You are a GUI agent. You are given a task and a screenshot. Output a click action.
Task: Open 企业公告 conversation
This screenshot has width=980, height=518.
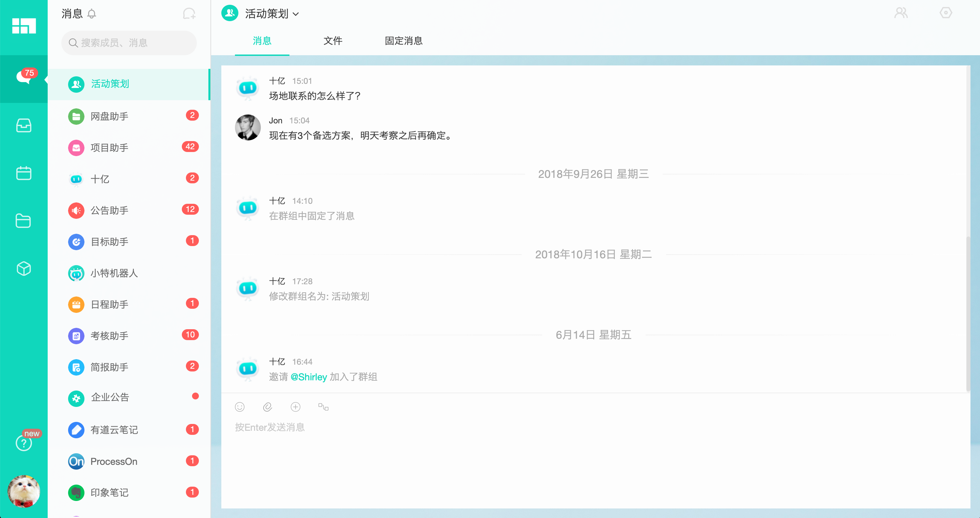coord(129,398)
